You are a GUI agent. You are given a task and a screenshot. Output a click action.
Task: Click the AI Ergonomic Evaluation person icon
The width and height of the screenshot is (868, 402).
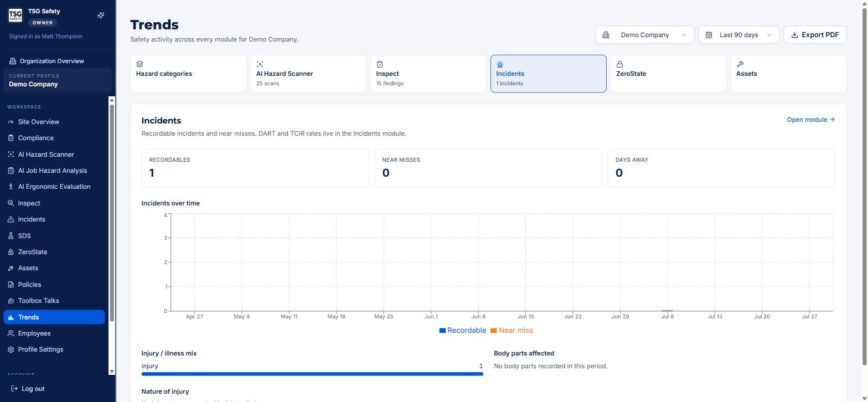coord(11,187)
